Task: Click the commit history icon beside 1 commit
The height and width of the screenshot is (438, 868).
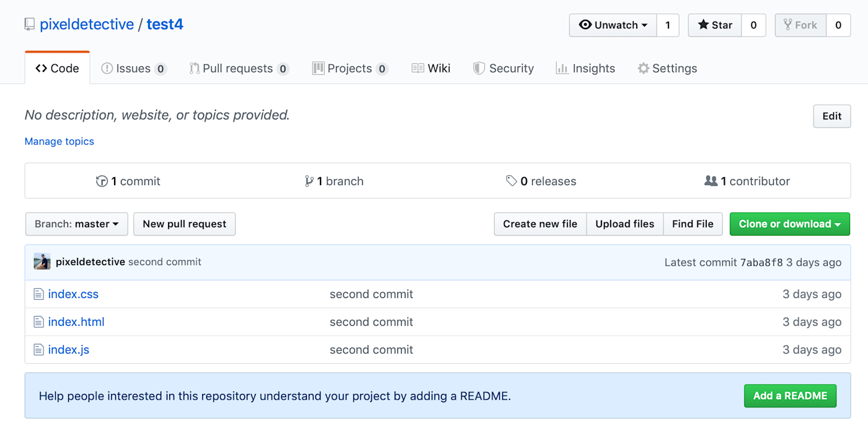Action: [x=101, y=181]
